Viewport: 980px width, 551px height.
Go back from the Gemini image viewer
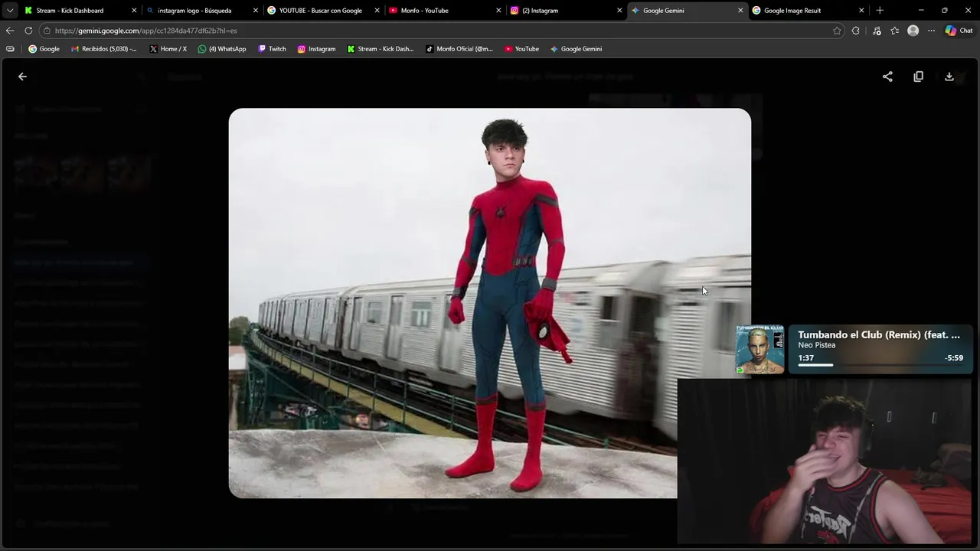(22, 77)
